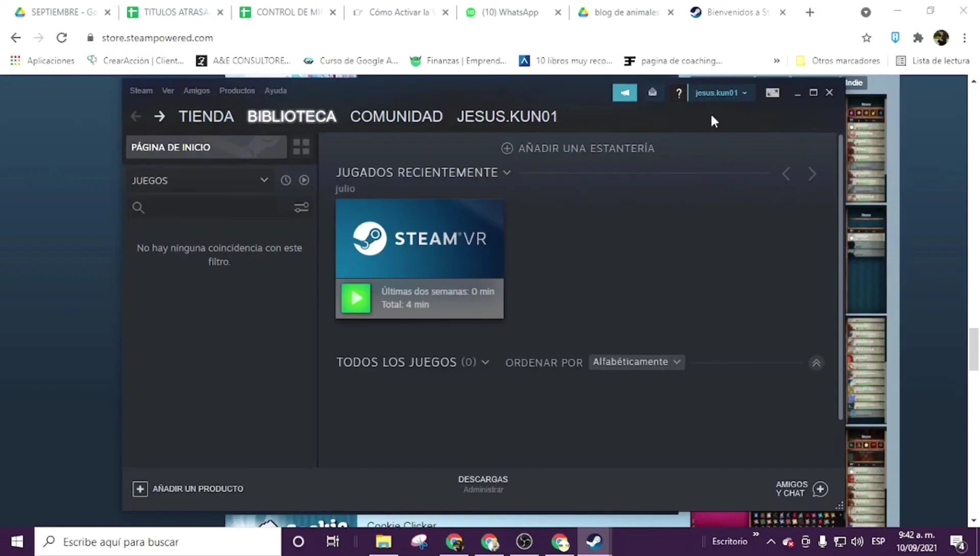The width and height of the screenshot is (980, 556).
Task: Go back with Steam back arrow
Action: pyautogui.click(x=136, y=116)
